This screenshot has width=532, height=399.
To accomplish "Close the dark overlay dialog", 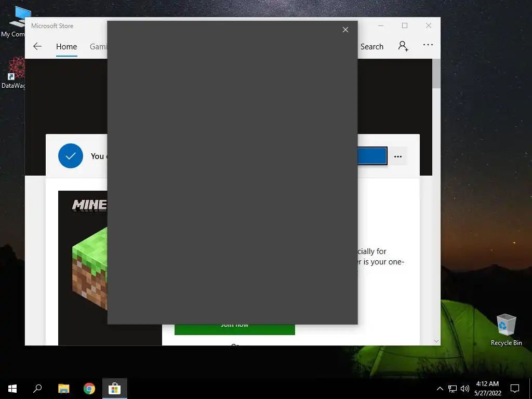I will click(345, 30).
